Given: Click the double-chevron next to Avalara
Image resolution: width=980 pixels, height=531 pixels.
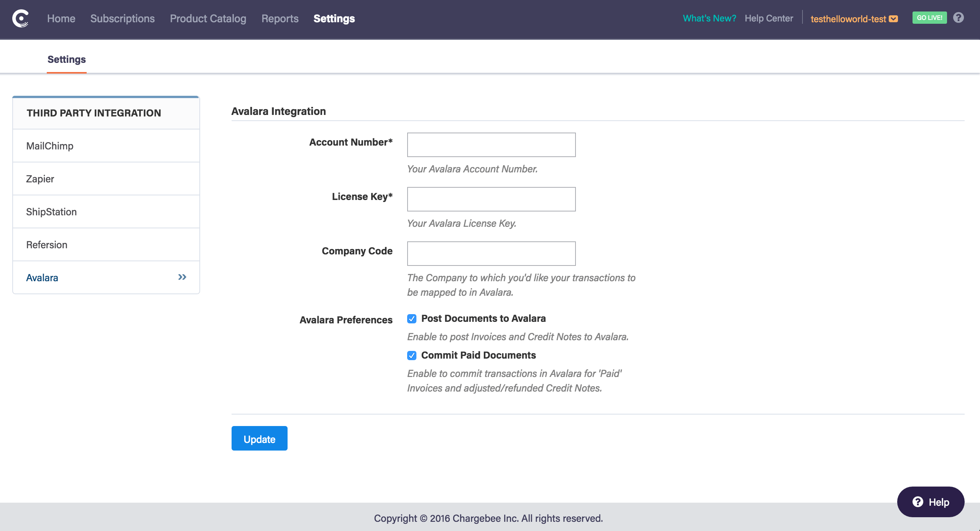Looking at the screenshot, I should click(x=182, y=277).
